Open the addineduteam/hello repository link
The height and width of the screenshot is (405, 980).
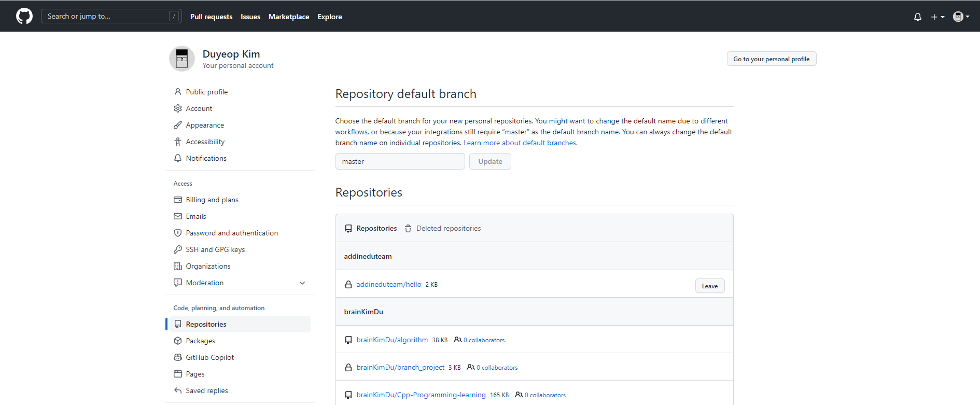[389, 284]
